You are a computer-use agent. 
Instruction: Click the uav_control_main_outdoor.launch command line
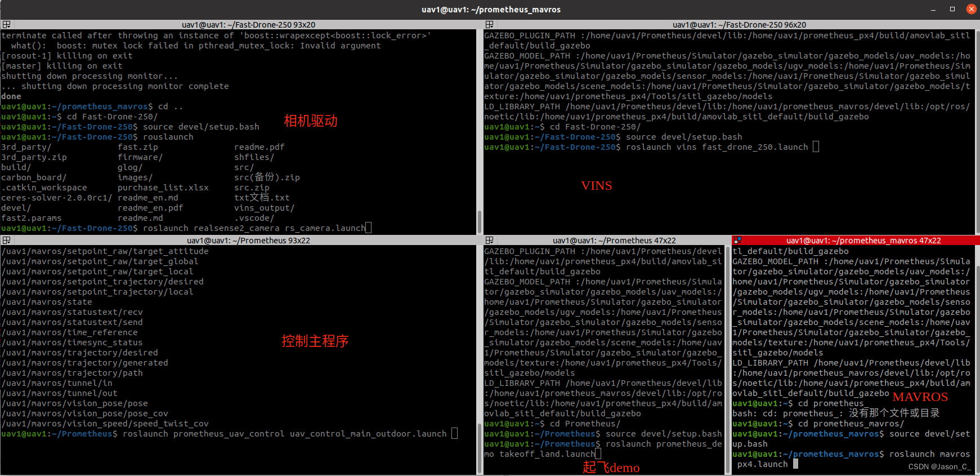pos(230,434)
